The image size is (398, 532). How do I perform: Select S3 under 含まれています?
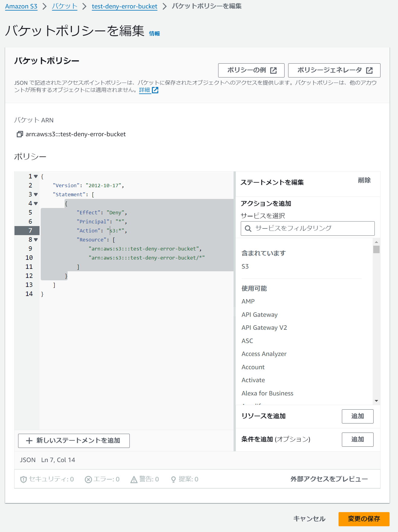[245, 266]
